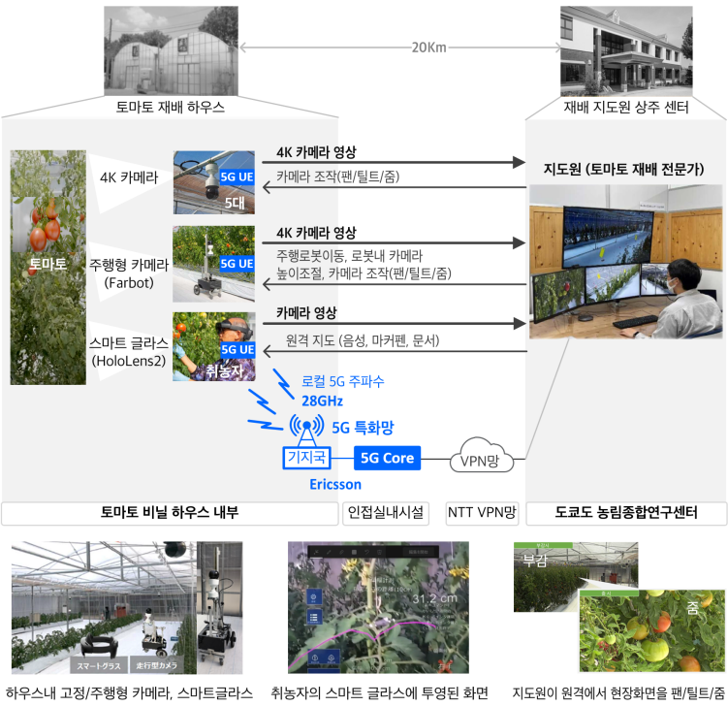The width and height of the screenshot is (728, 706).
Task: Click the undo arrow in smart-glass toolbar
Action: point(366,552)
